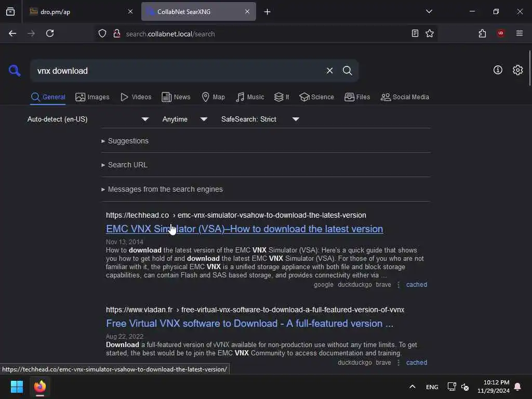Viewport: 532px width, 399px height.
Task: Open a new tab with the plus icon
Action: pos(268,12)
